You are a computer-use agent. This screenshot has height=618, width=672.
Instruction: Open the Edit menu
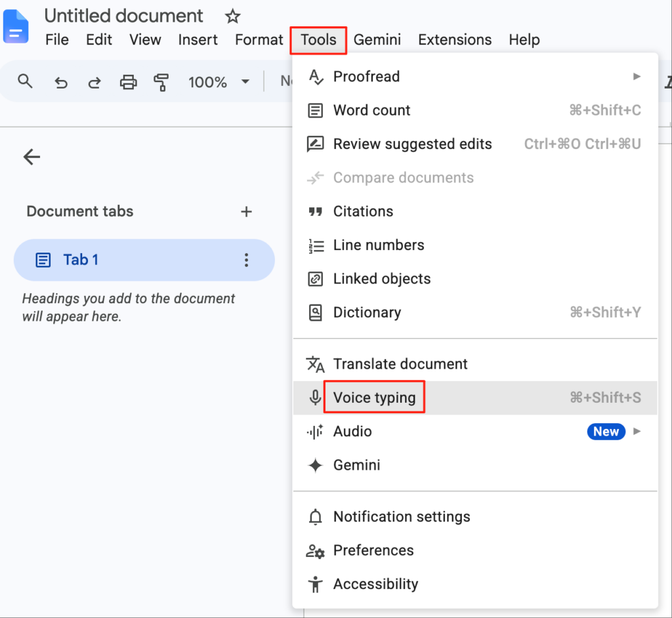[99, 40]
